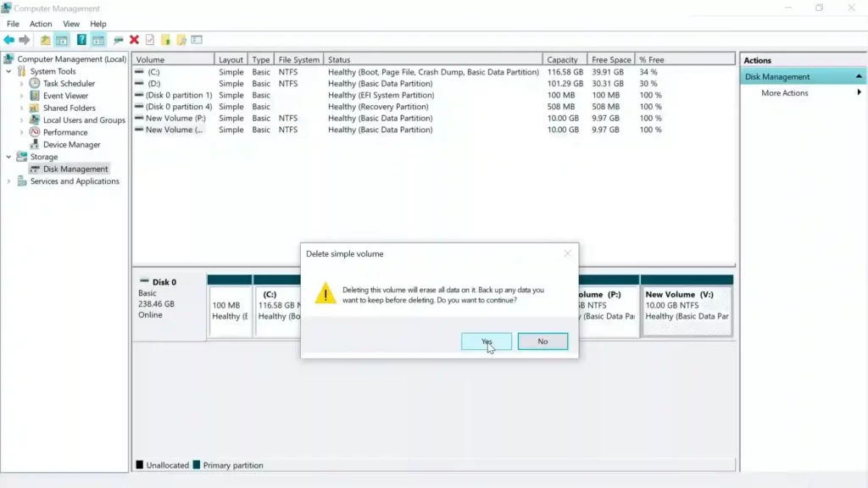Click the Back arrow toolbar icon

point(8,40)
